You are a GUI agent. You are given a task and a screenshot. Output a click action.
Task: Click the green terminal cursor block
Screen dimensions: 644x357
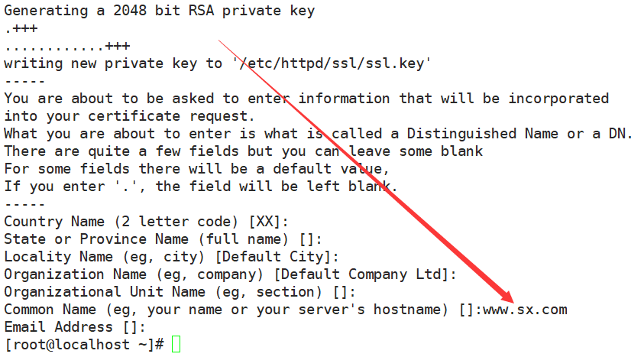(x=176, y=344)
